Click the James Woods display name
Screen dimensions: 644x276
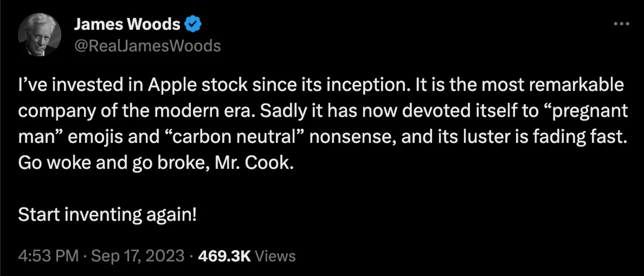point(127,25)
